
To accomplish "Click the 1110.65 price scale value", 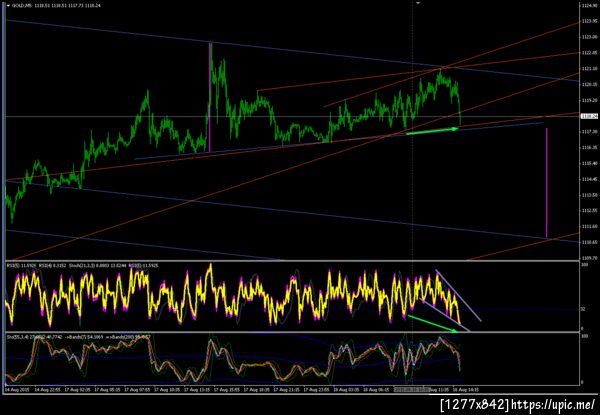I will [591, 242].
